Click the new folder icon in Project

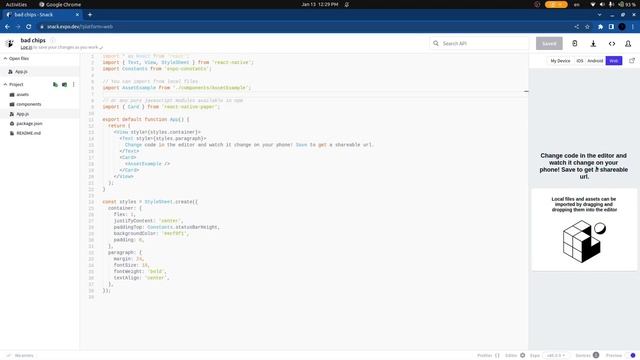point(64,84)
